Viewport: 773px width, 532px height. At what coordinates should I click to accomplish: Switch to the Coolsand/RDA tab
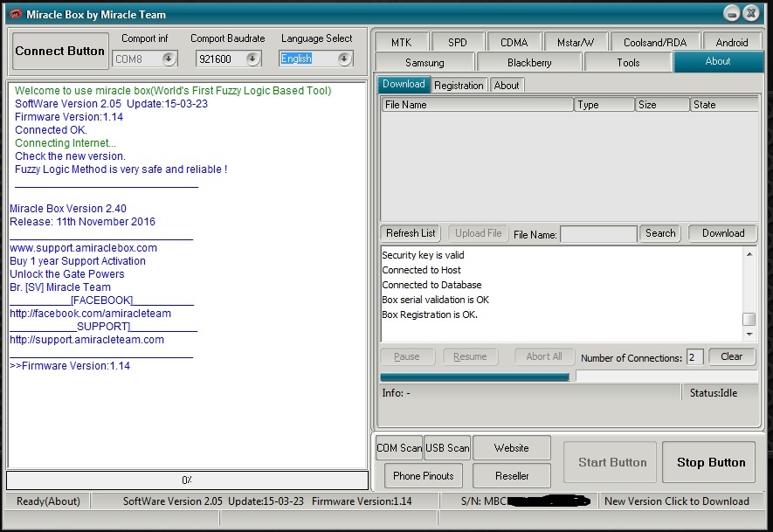click(x=655, y=43)
